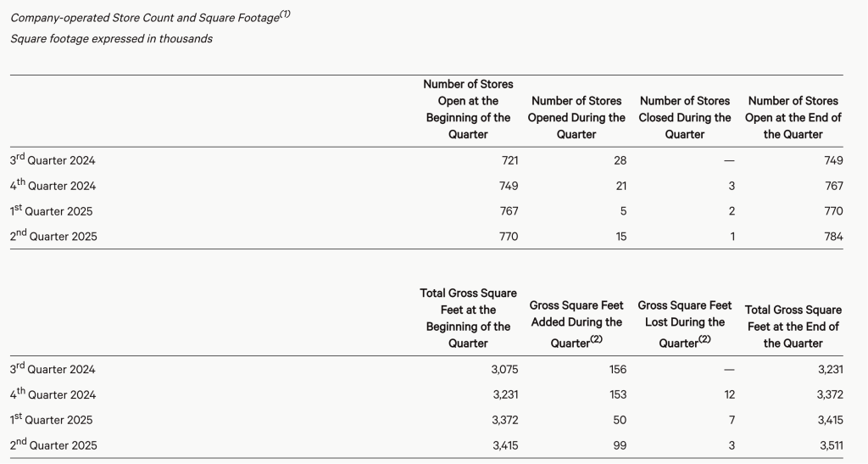868x464 pixels.
Task: Click the 784 stores end-of-quarter cell
Action: (x=833, y=237)
